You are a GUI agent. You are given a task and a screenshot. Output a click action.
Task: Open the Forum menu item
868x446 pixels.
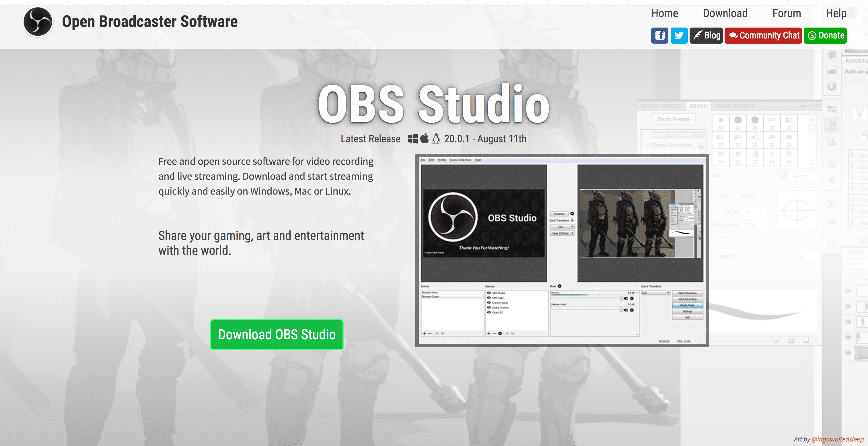tap(787, 13)
